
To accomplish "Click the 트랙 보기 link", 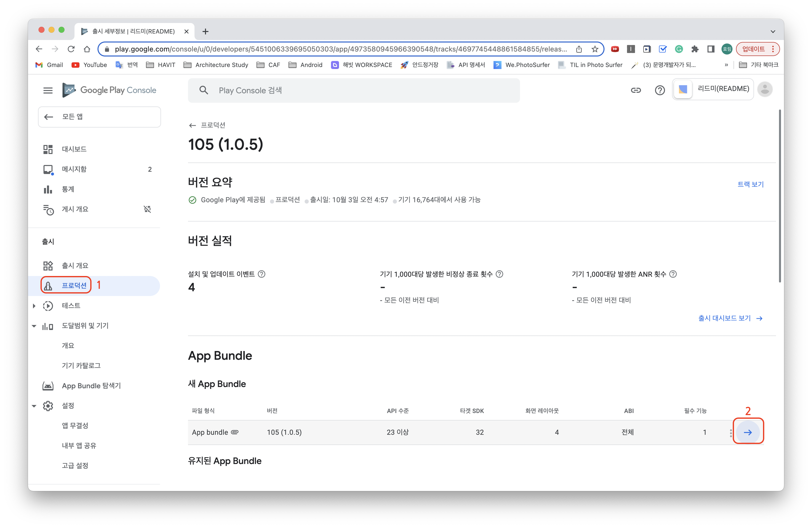I will 750,184.
